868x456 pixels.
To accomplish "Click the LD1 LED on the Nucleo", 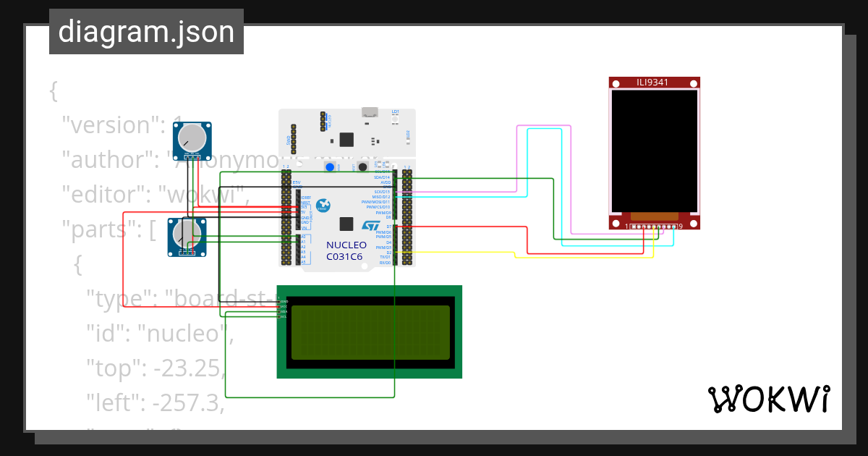I will (395, 119).
